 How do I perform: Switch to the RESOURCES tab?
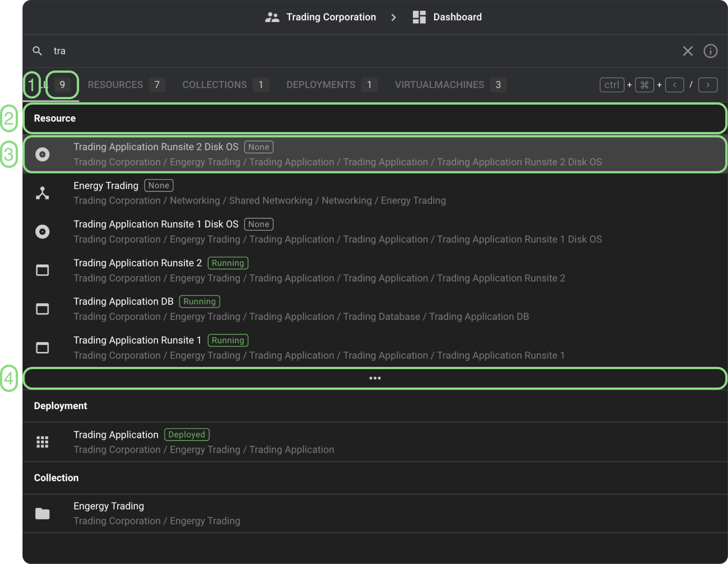click(x=115, y=85)
